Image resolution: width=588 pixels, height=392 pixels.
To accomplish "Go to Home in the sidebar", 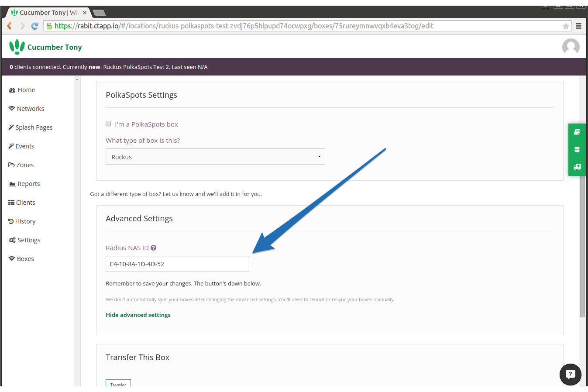I will 22,90.
